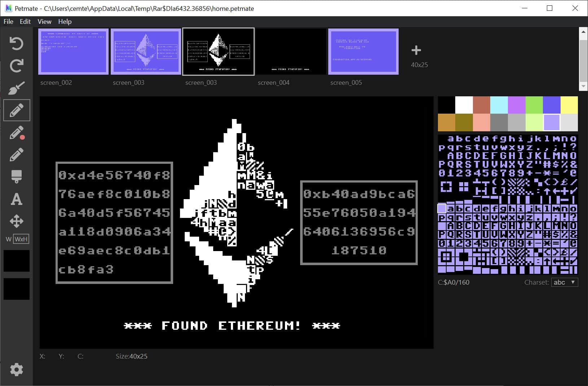This screenshot has height=386, width=588.
Task: Select the four-arrow pan tool
Action: [17, 221]
